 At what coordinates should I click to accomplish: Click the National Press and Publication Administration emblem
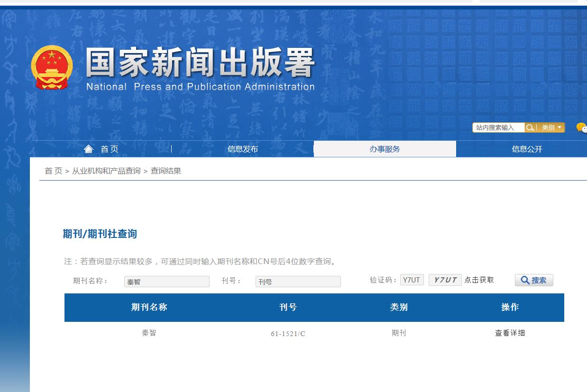click(x=52, y=66)
